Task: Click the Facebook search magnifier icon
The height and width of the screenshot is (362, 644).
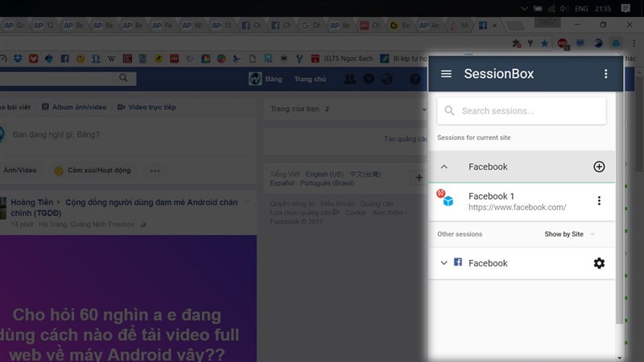Action: 123,78
